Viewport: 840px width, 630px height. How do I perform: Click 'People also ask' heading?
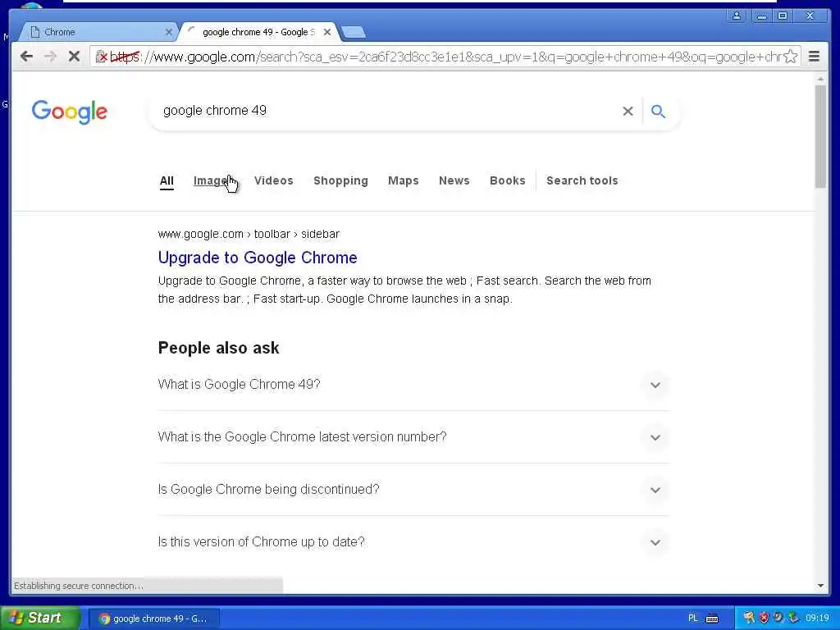click(218, 348)
